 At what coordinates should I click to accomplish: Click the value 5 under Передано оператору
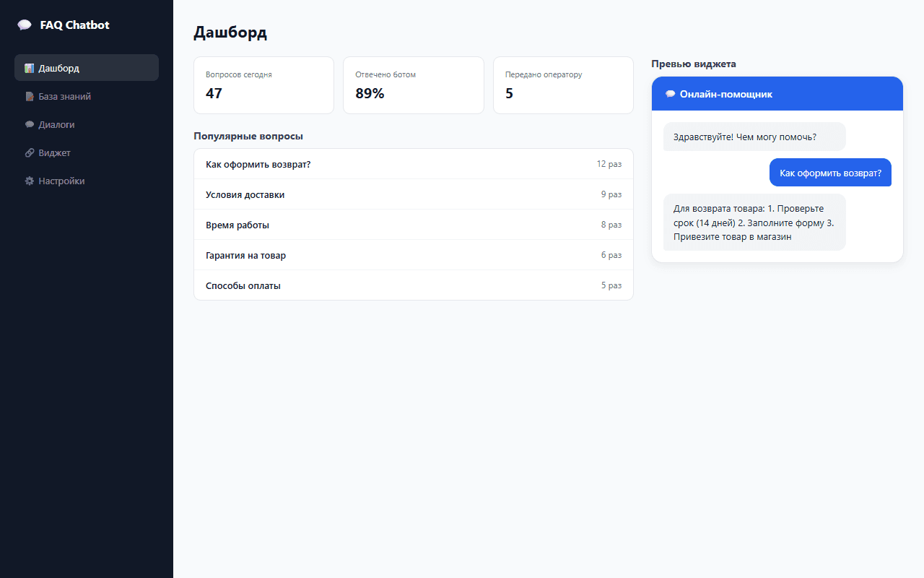coord(510,93)
